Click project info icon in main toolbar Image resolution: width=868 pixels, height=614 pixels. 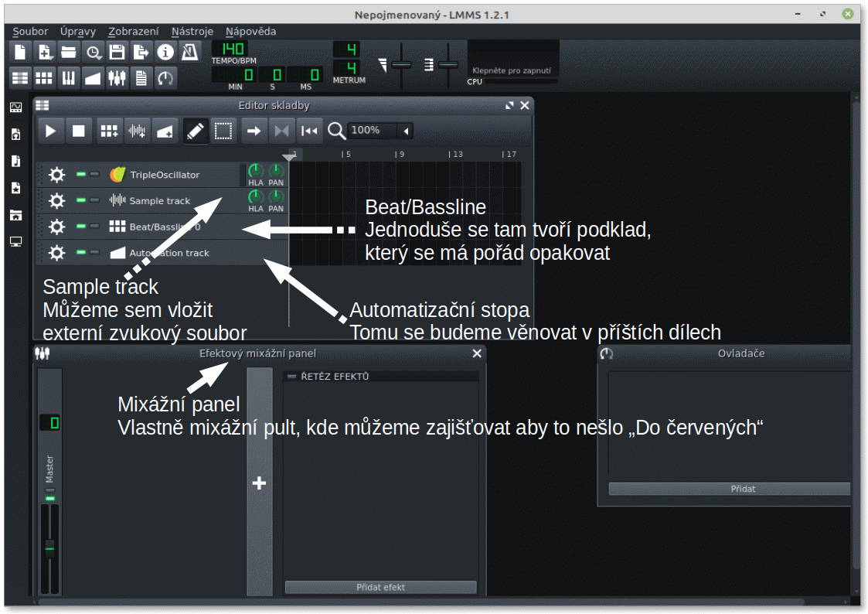coord(165,53)
